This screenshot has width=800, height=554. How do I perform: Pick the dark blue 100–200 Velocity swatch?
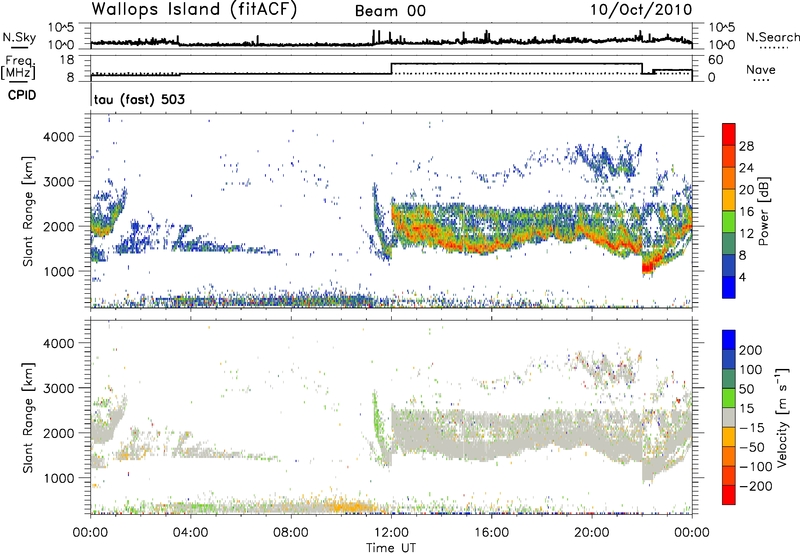pos(729,360)
